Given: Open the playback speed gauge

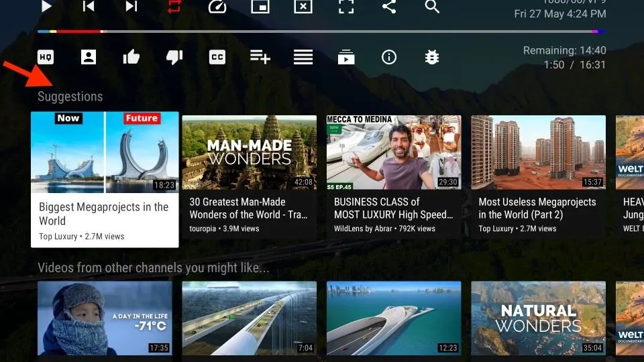Looking at the screenshot, I should (217, 6).
